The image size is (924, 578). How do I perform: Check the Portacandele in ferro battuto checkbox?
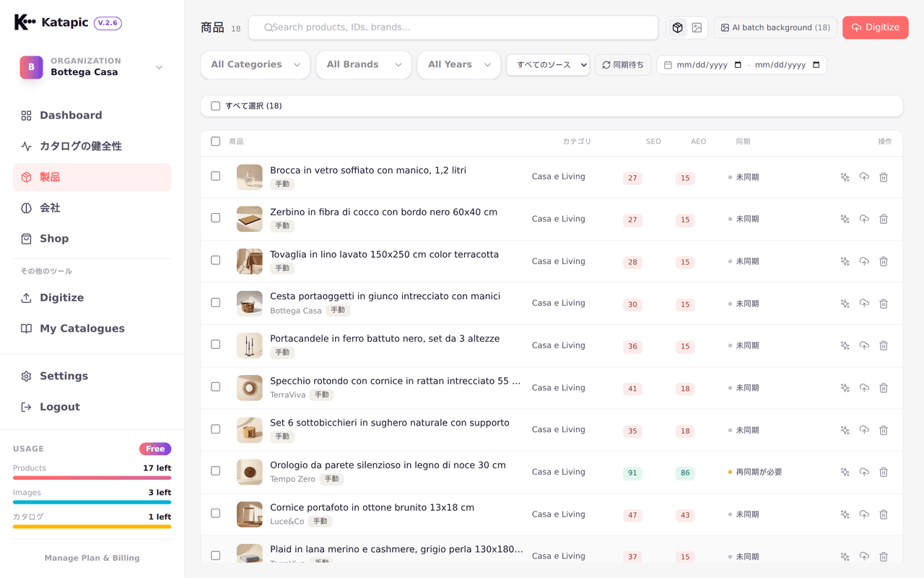tap(215, 344)
